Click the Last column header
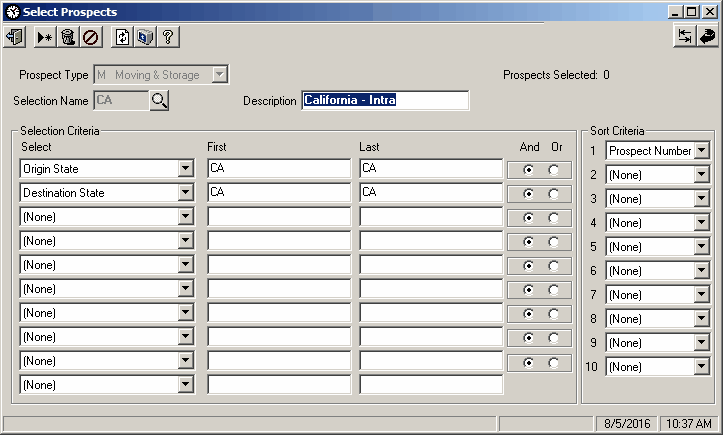This screenshot has width=723, height=435. pyautogui.click(x=369, y=147)
